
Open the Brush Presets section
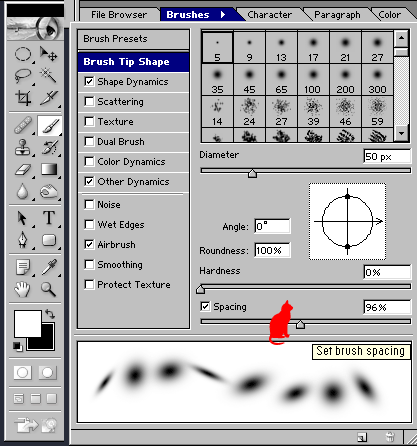click(x=133, y=39)
